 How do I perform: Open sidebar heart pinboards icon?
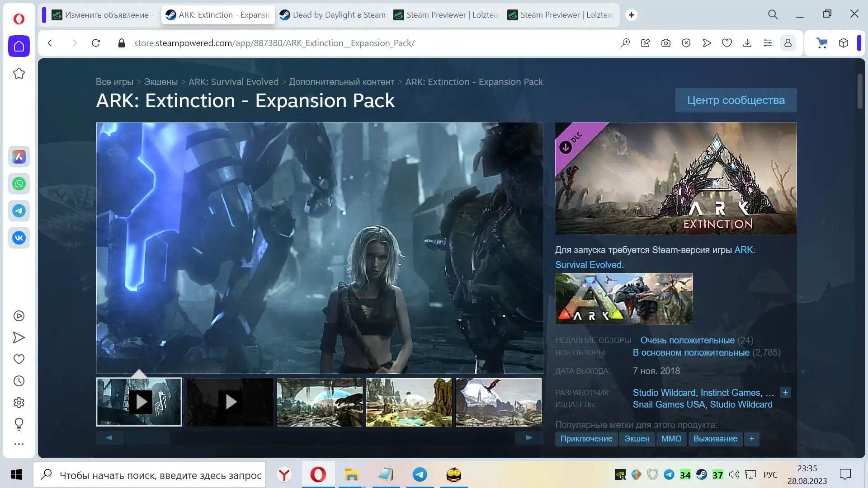point(19,359)
